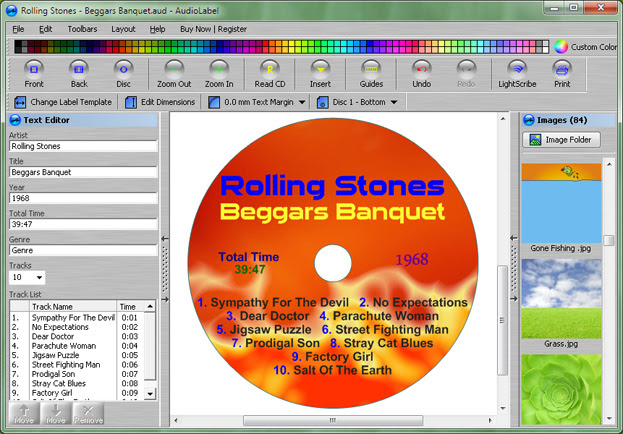Click 'Rolling Stones' text on the disc
Screen dimensions: 623x434
click(332, 186)
